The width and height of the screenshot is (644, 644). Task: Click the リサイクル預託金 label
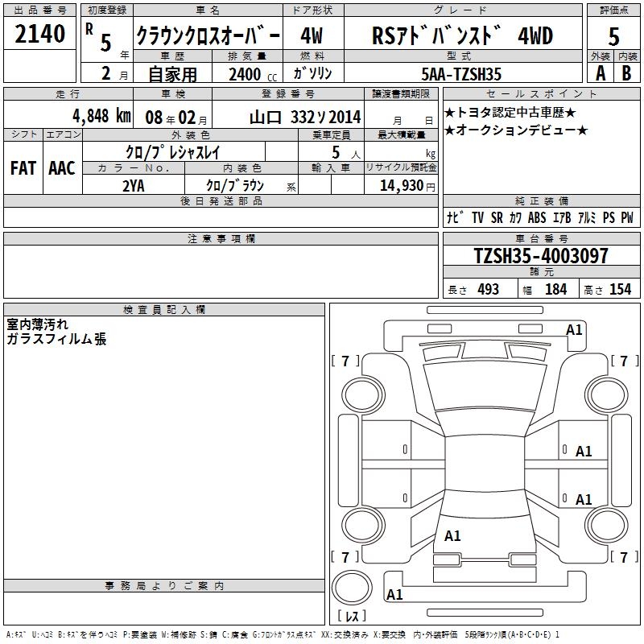(x=401, y=167)
